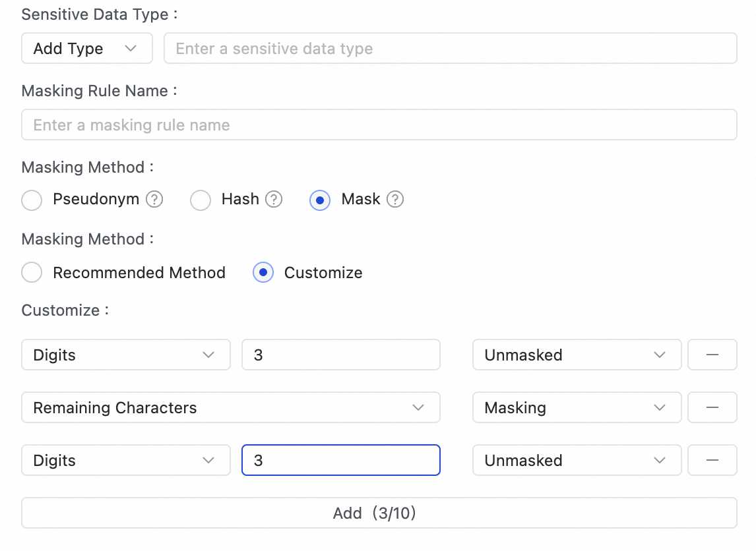Open the first row's Digits dropdown
This screenshot has height=551, width=756.
pyautogui.click(x=125, y=355)
